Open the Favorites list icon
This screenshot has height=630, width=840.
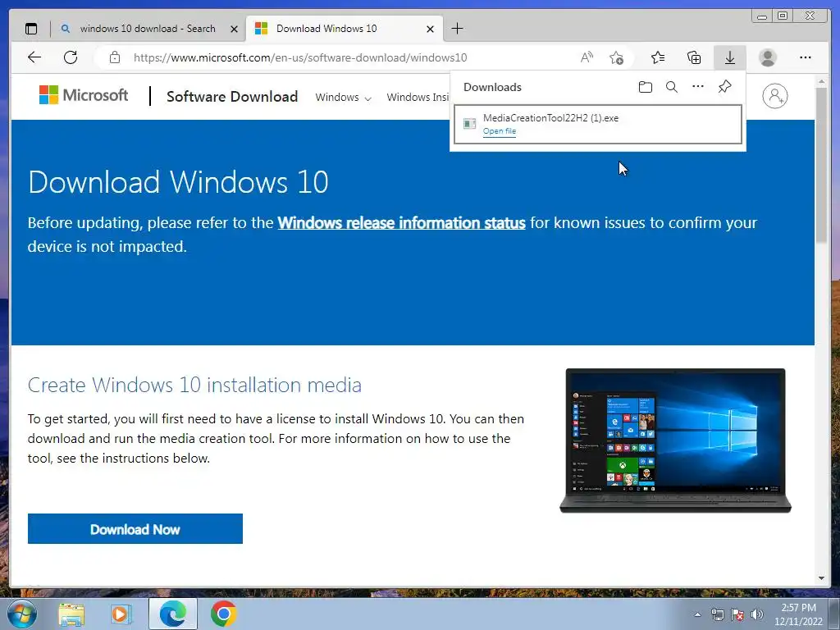(658, 57)
